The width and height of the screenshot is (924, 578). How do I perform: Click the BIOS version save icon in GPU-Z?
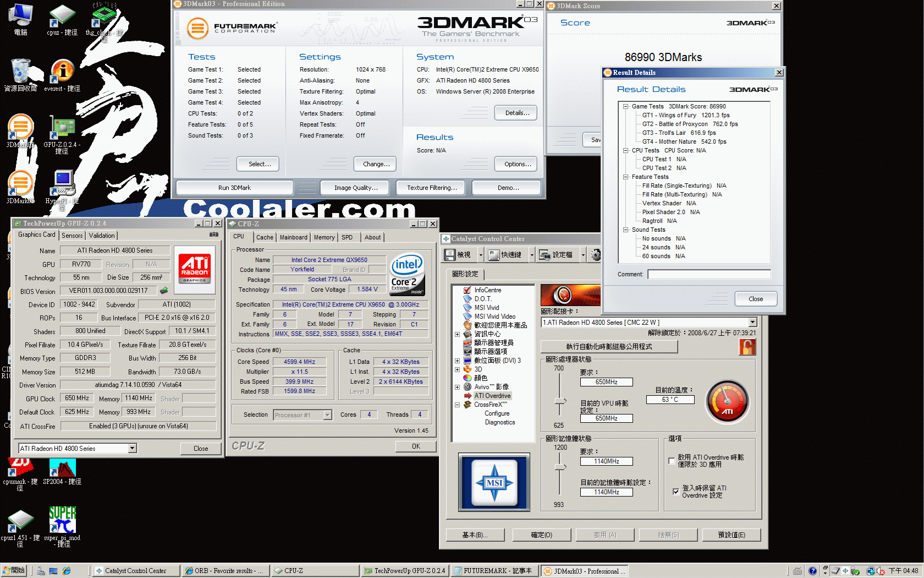click(164, 290)
